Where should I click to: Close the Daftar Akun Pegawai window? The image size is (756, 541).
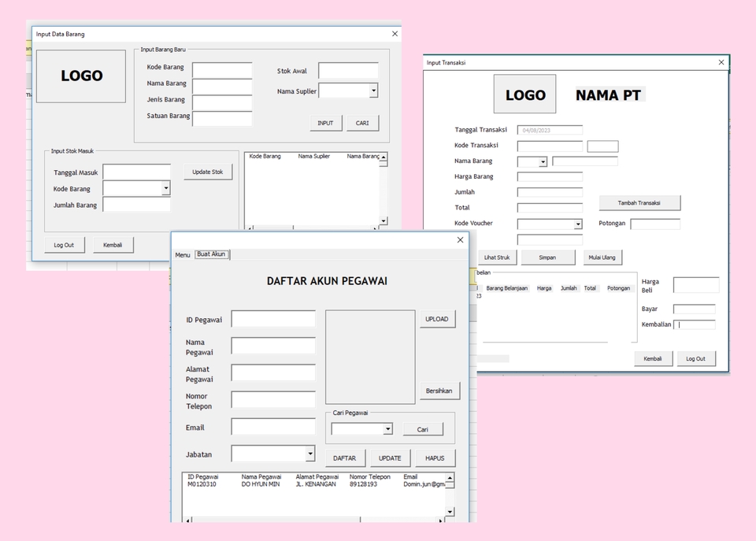point(461,239)
